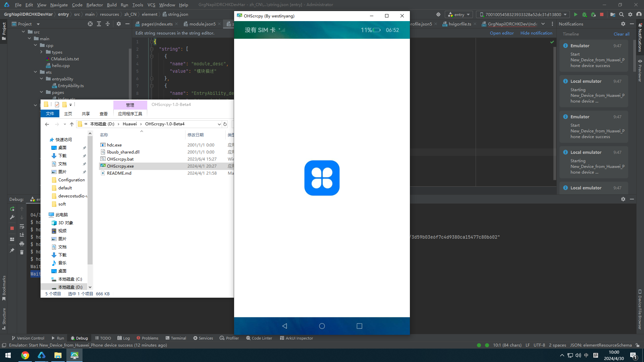
Task: Tap the OHScrcpy recent apps square
Action: [x=360, y=326]
